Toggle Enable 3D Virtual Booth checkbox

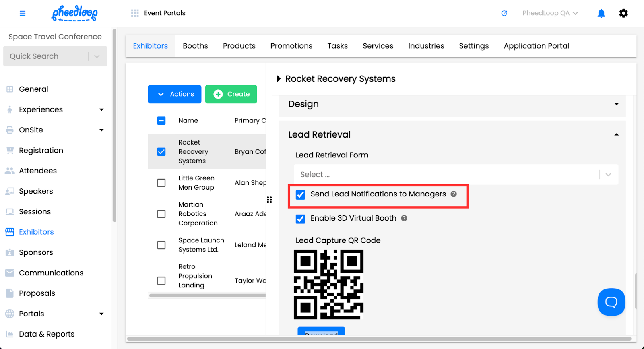click(x=300, y=219)
